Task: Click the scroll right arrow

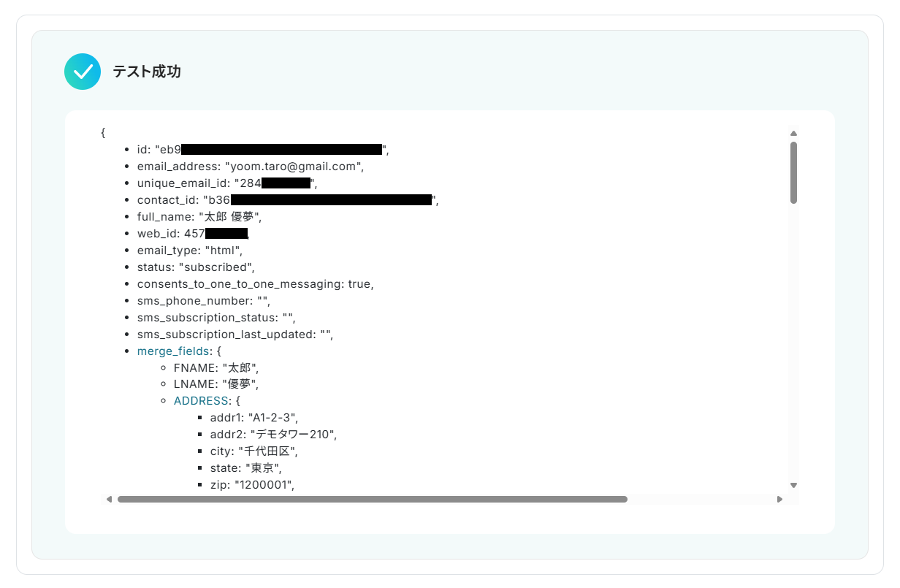Action: [779, 500]
